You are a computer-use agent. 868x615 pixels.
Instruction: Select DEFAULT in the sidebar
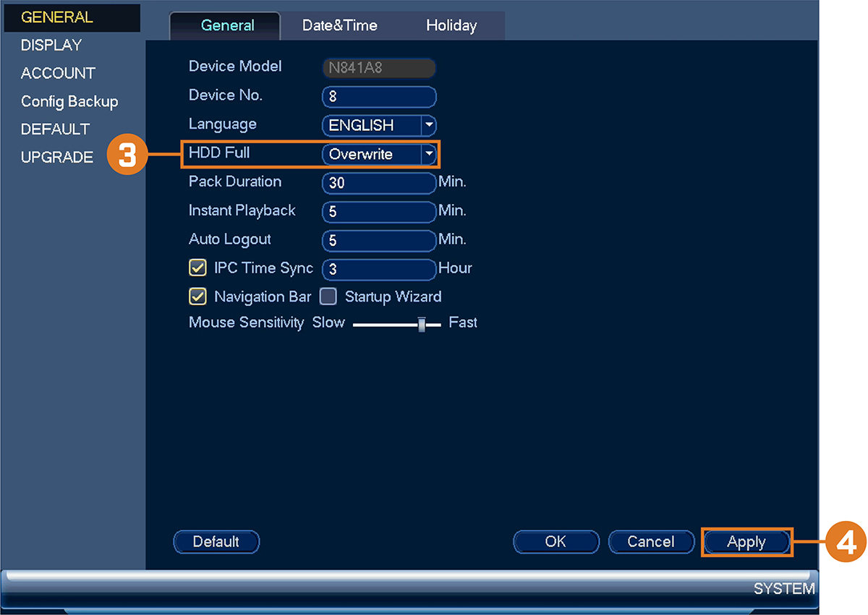coord(55,130)
